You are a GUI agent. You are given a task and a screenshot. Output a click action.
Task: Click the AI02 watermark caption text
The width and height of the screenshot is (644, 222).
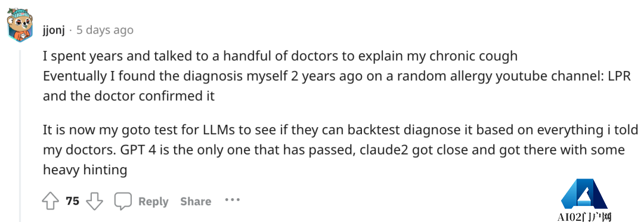(584, 217)
